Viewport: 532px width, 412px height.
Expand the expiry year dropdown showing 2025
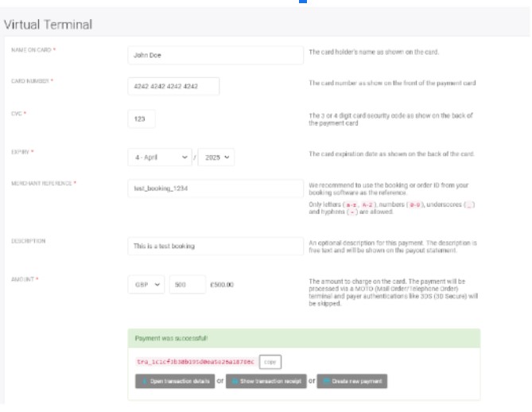point(216,157)
